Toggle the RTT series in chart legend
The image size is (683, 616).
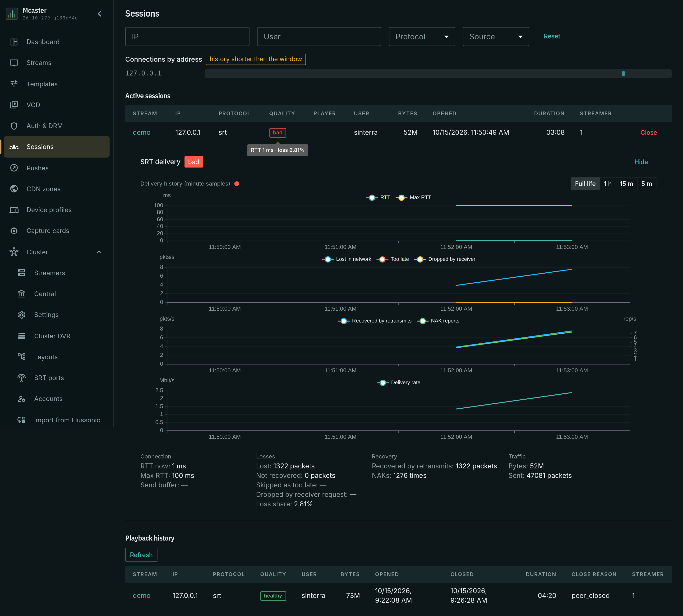click(x=378, y=197)
